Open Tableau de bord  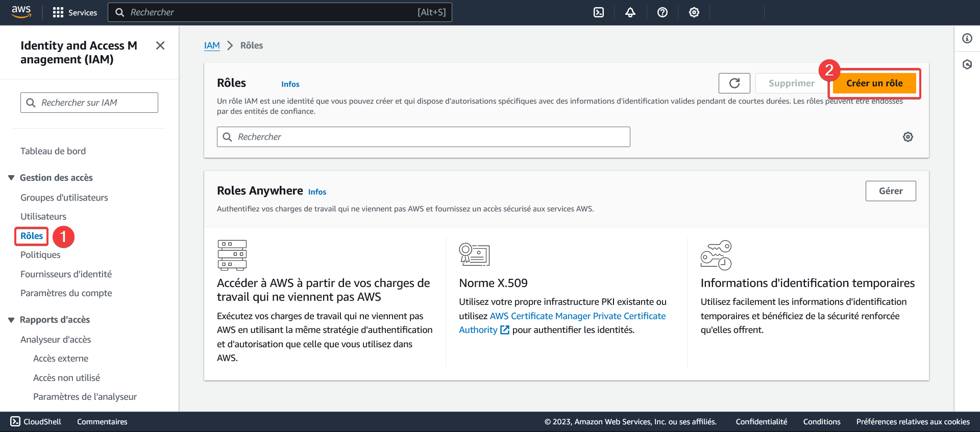pyautogui.click(x=53, y=151)
